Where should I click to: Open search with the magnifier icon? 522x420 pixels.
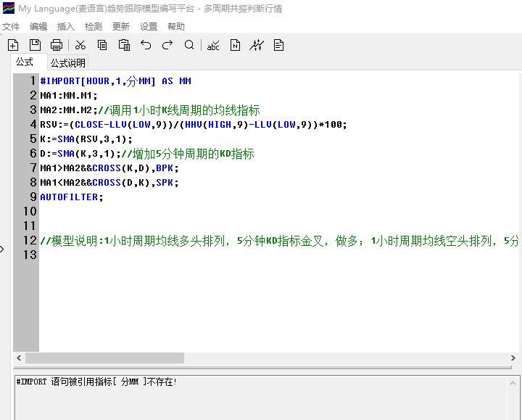[189, 45]
